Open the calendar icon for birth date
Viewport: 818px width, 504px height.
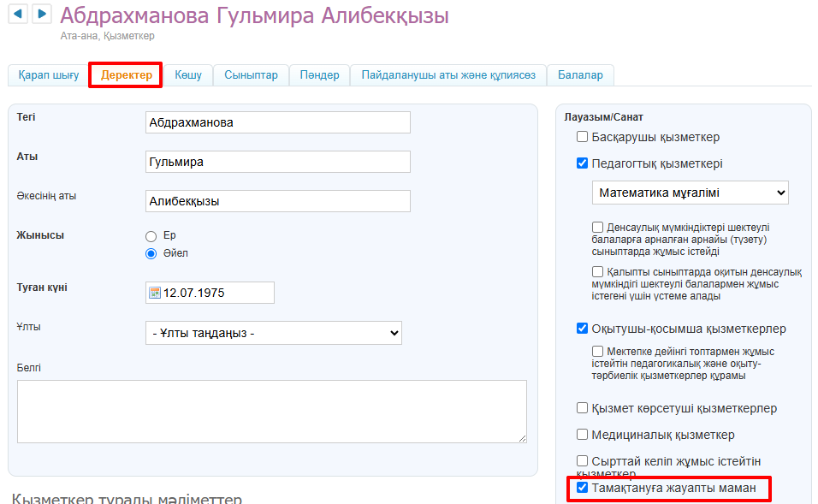[x=155, y=293]
